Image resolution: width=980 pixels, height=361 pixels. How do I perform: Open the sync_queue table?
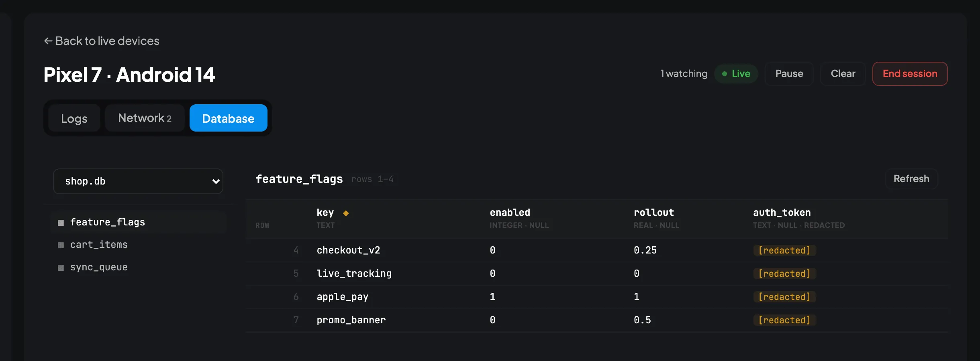click(x=139, y=267)
